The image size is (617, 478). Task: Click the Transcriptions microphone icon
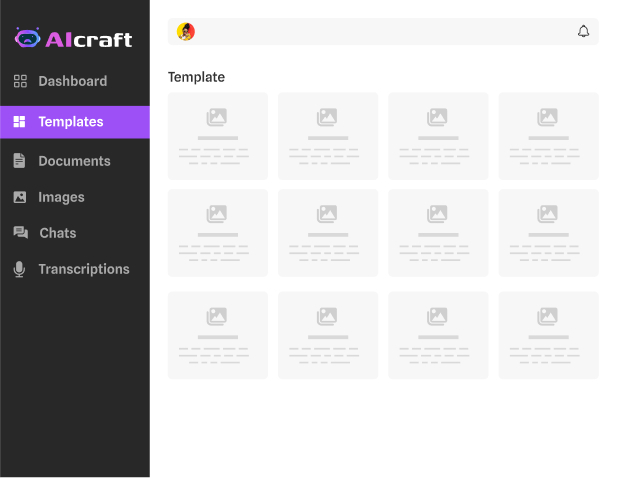pos(20,269)
